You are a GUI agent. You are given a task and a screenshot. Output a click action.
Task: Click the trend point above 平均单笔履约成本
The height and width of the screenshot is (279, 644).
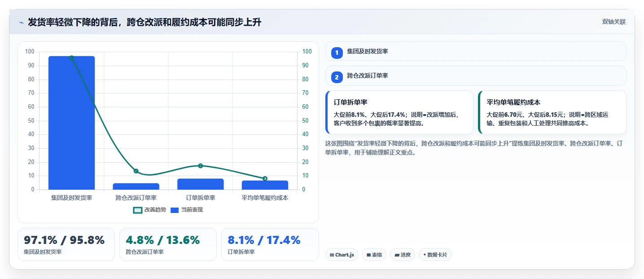(x=265, y=178)
